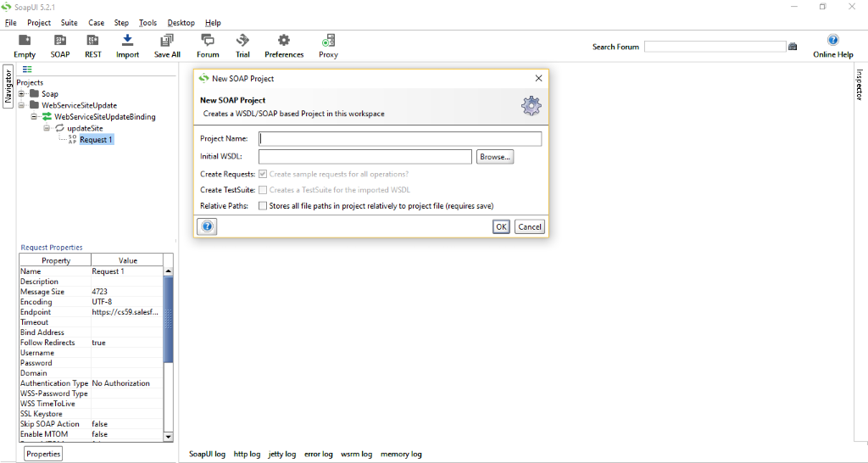
Task: Open the Navigator side tab
Action: pos(8,87)
